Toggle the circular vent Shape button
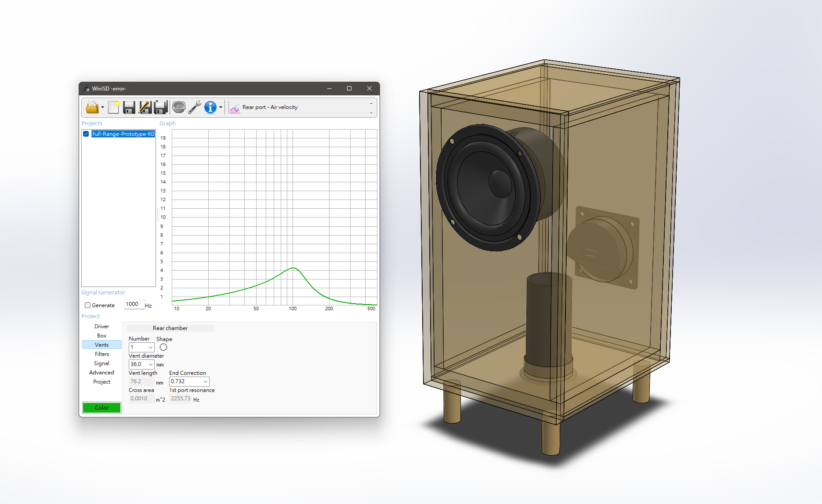This screenshot has height=504, width=822. 163,347
